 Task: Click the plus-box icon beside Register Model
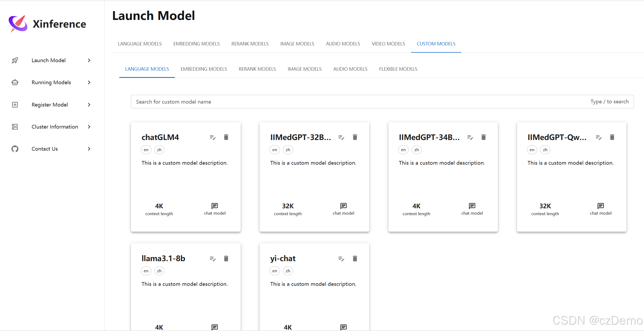coord(15,105)
